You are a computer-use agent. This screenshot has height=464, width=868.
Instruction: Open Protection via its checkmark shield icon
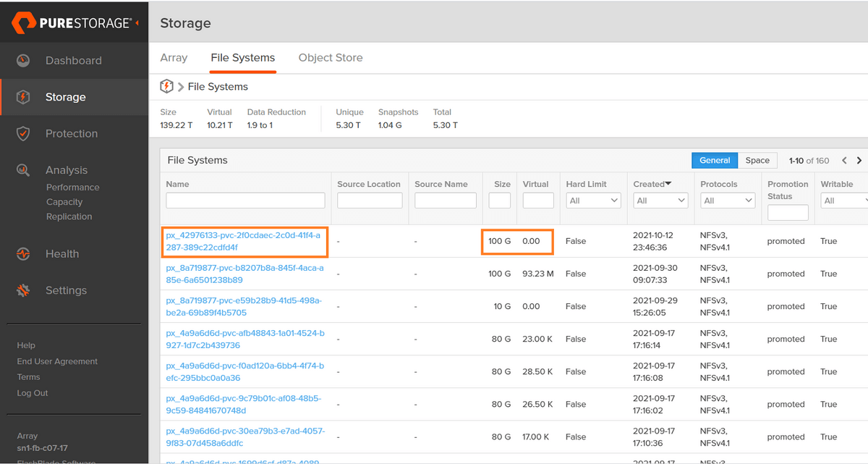coord(23,134)
